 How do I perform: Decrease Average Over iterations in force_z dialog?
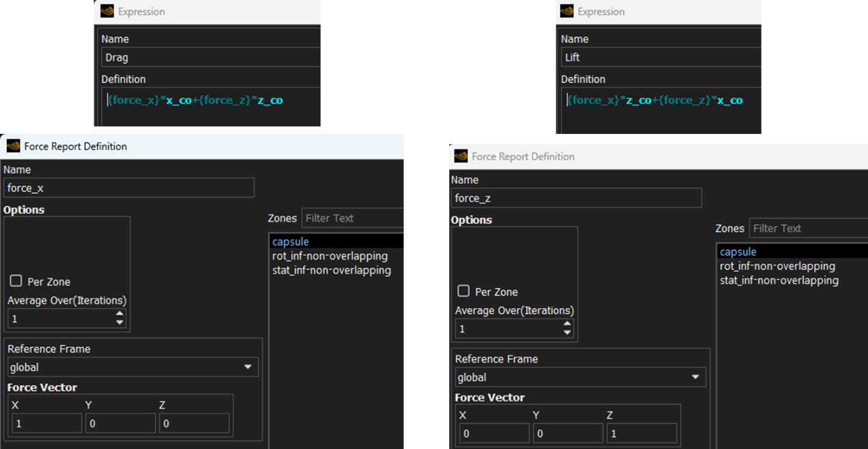click(x=567, y=333)
